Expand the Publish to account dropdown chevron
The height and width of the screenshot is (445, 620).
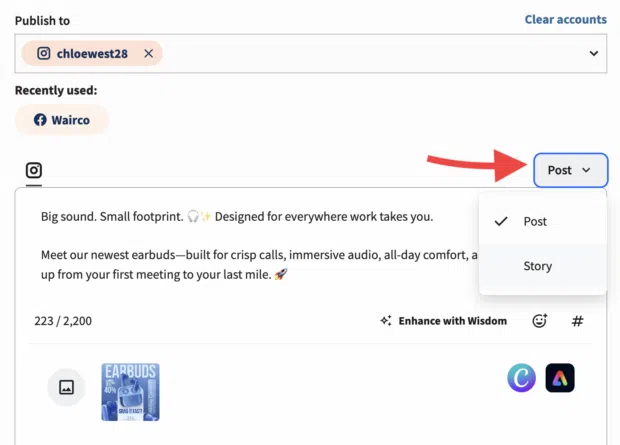click(x=594, y=53)
